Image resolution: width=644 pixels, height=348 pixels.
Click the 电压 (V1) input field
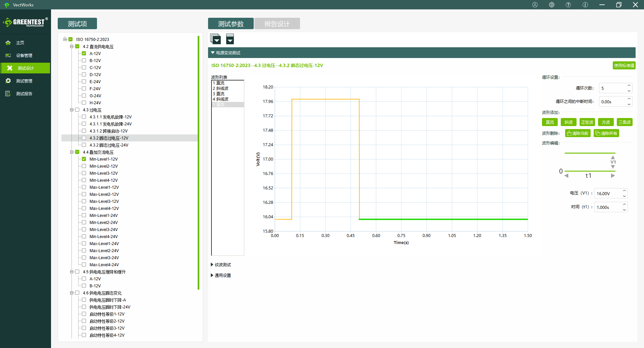(608, 194)
